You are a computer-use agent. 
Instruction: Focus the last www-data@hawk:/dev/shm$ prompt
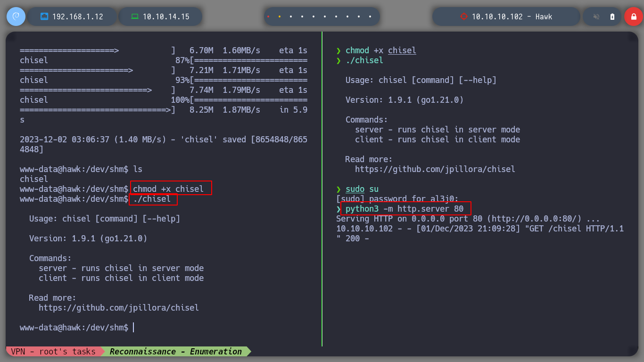click(74, 328)
